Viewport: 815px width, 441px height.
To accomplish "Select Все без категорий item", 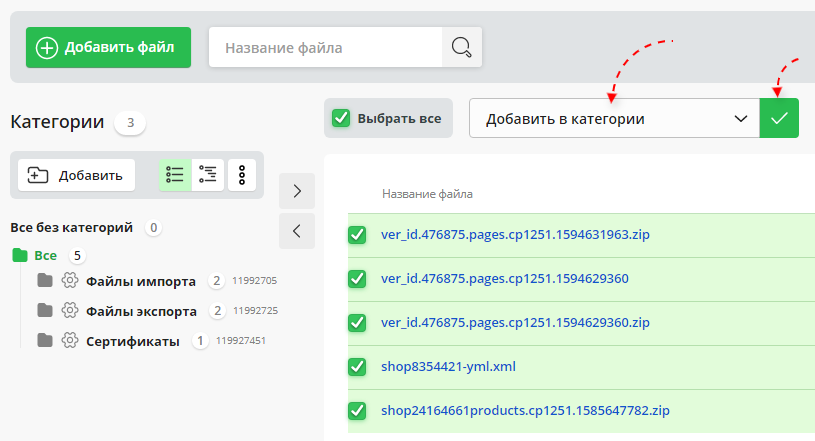I will click(71, 227).
